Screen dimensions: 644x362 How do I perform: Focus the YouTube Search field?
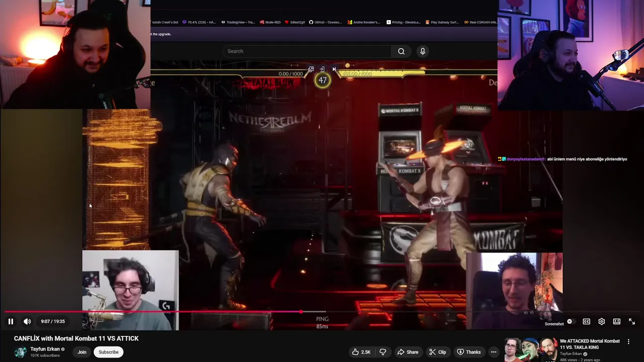coord(307,51)
